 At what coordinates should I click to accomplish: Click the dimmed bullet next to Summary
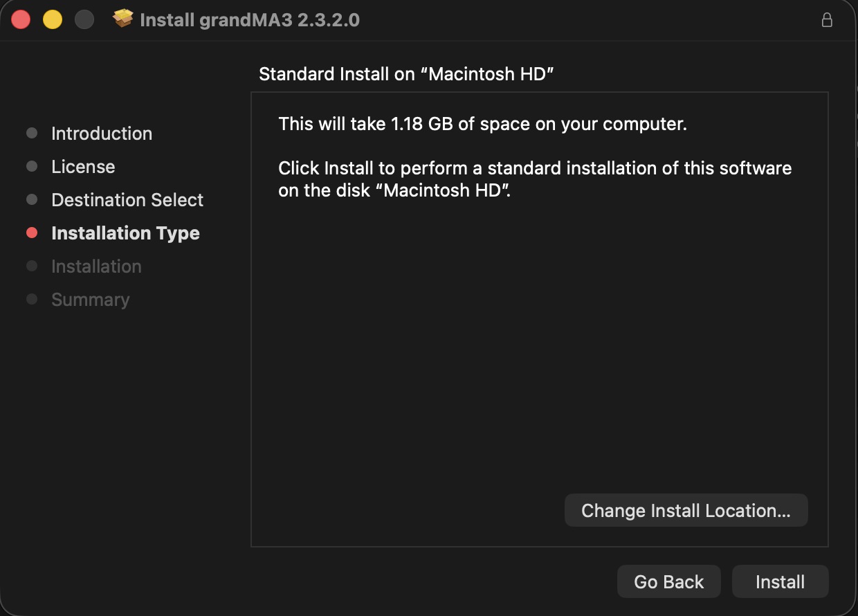[32, 300]
